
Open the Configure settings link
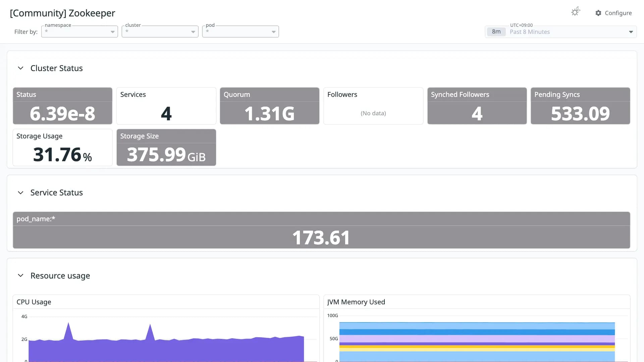pyautogui.click(x=613, y=13)
